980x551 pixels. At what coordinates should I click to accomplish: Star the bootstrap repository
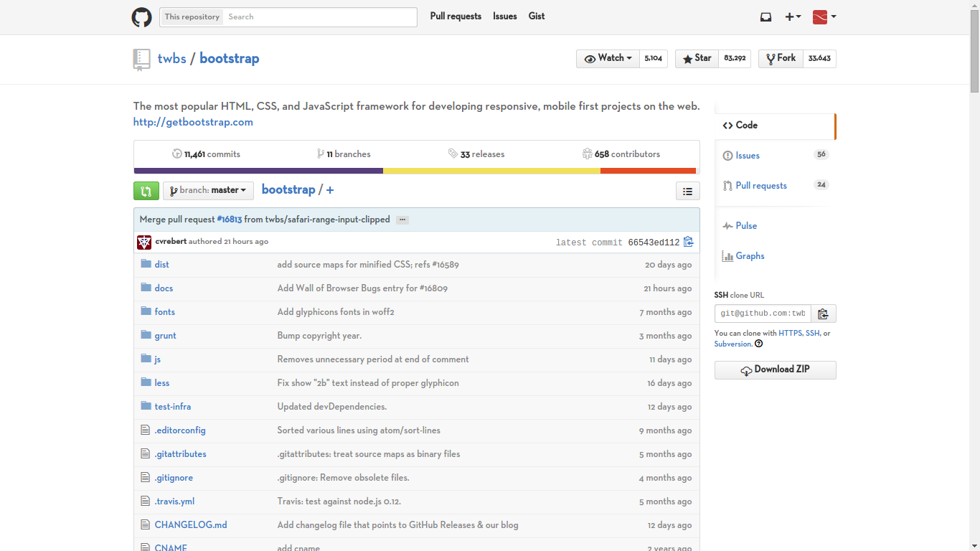pos(697,59)
